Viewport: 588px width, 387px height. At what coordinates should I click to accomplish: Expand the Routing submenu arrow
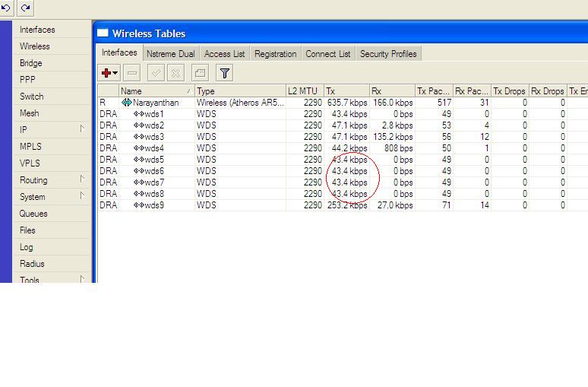click(x=82, y=179)
